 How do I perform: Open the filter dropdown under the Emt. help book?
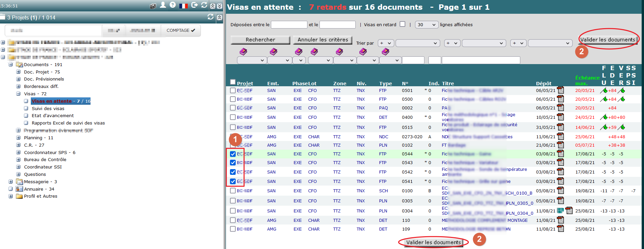tap(279, 60)
